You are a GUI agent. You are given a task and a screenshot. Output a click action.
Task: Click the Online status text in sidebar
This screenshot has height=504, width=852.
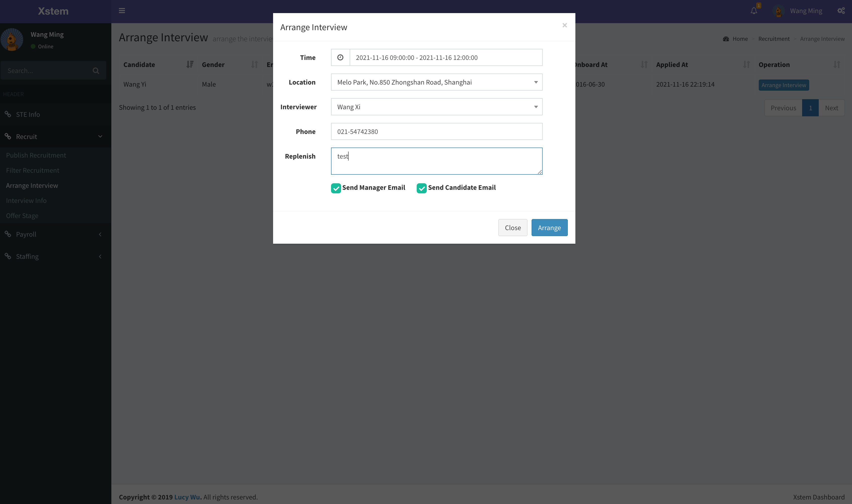coord(46,47)
